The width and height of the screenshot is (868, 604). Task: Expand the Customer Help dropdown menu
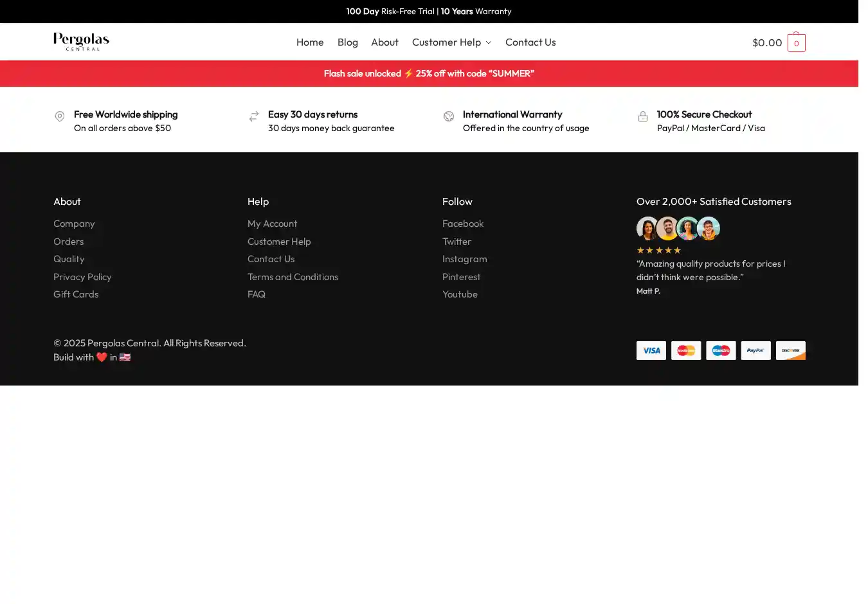point(451,42)
